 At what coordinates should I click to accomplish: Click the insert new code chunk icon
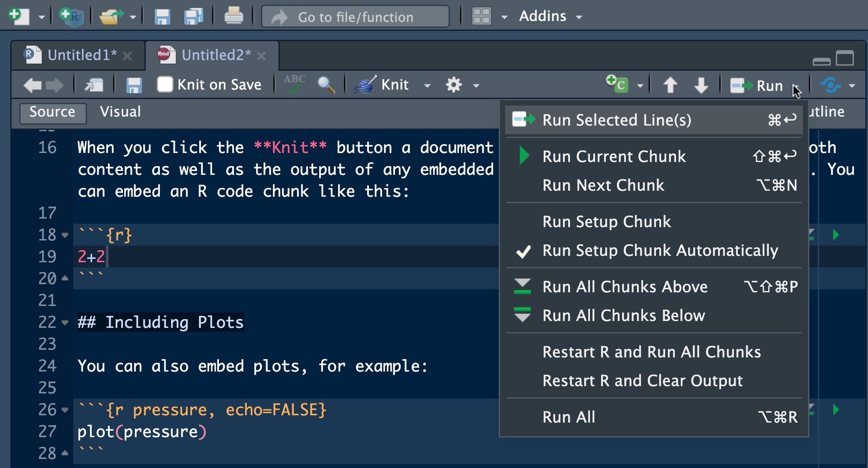tap(617, 84)
